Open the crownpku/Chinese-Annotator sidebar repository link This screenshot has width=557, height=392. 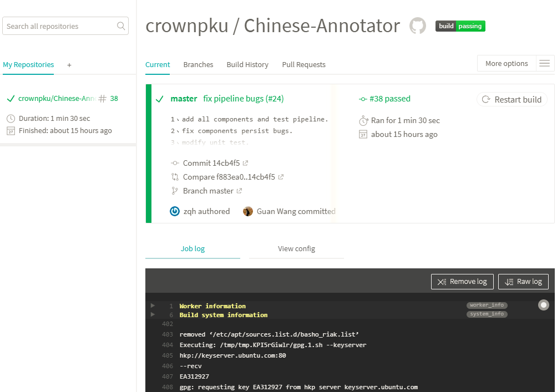click(x=57, y=98)
